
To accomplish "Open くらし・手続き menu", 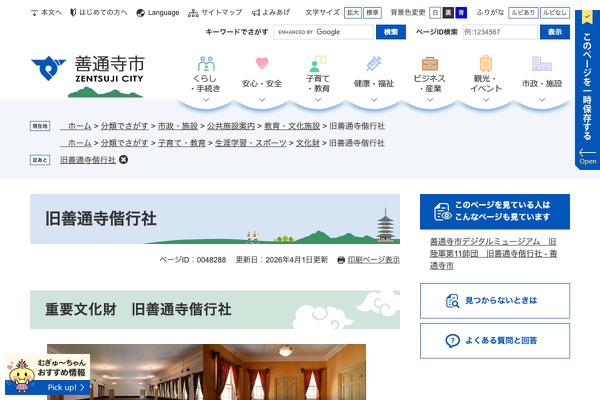I will point(206,75).
